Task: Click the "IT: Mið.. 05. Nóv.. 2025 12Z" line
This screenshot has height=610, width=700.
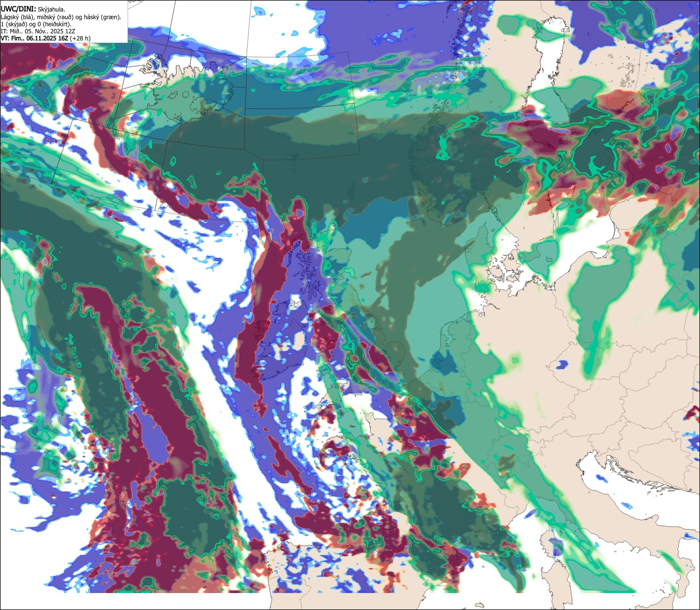Action: [x=38, y=31]
